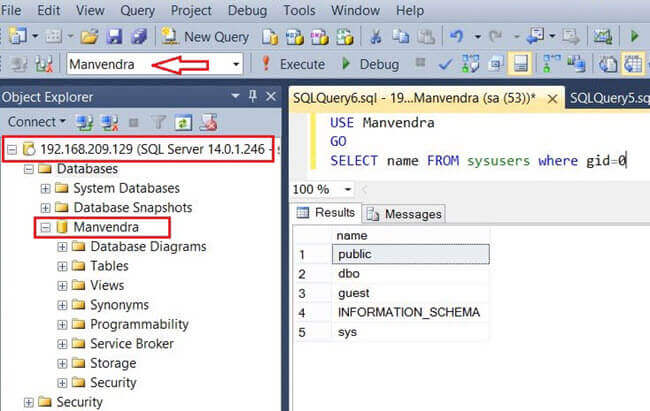650x411 pixels.
Task: Parse the query with the blue checkmark
Action: point(446,64)
